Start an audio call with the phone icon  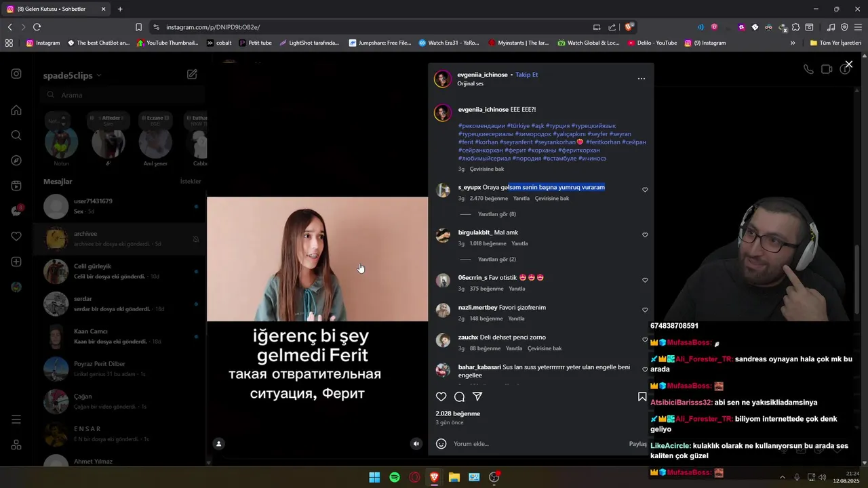(x=808, y=69)
